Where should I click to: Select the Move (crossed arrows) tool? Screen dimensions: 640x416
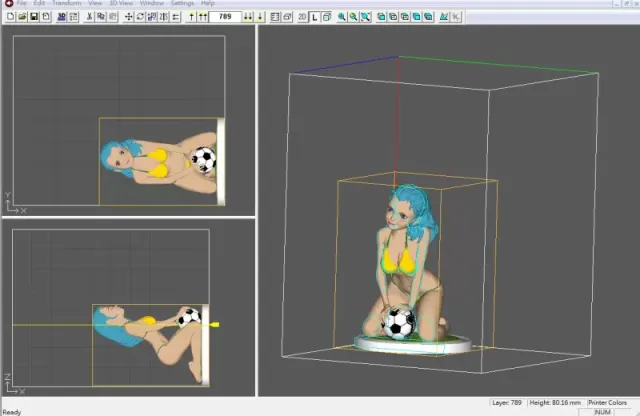pyautogui.click(x=129, y=17)
